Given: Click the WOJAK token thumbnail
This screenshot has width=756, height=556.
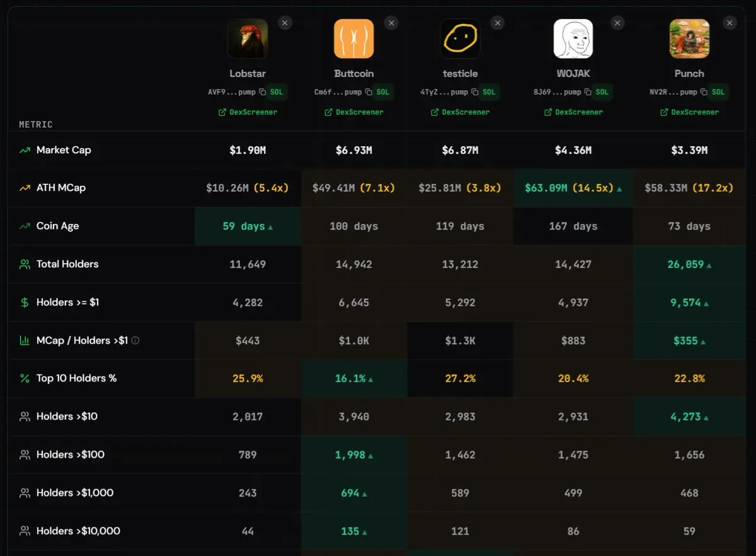Looking at the screenshot, I should 573,38.
